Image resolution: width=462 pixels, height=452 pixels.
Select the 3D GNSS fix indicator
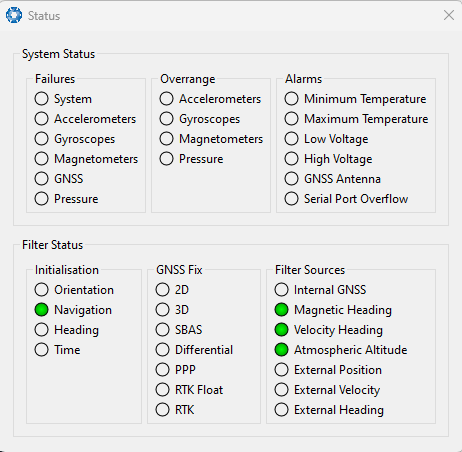click(162, 310)
